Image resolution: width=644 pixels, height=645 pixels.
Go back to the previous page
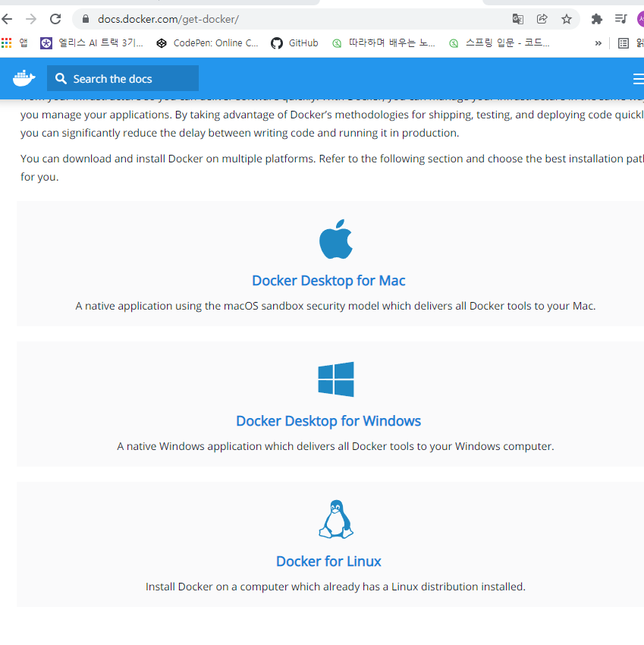tap(7, 19)
